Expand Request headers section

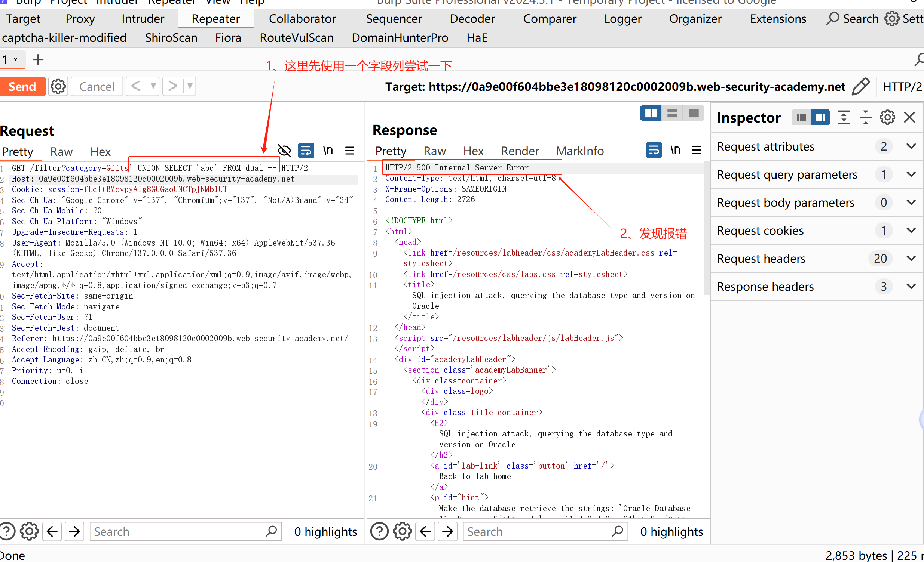[911, 259]
